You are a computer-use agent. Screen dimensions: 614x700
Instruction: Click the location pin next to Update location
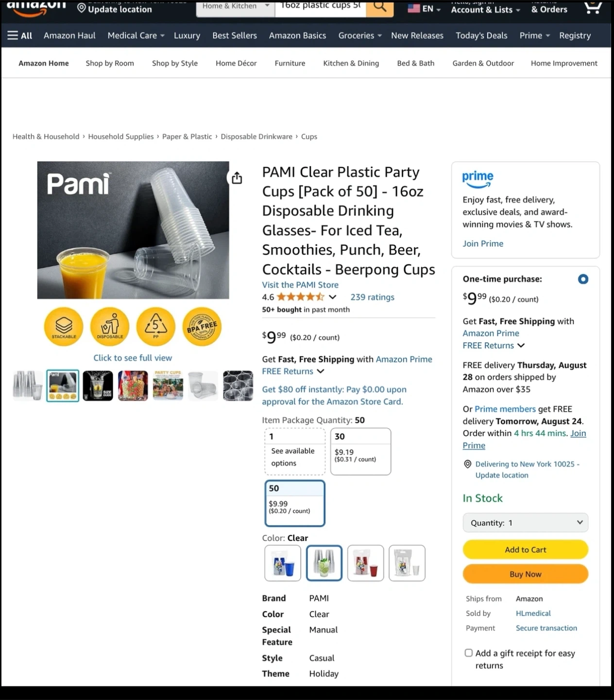pos(82,8)
